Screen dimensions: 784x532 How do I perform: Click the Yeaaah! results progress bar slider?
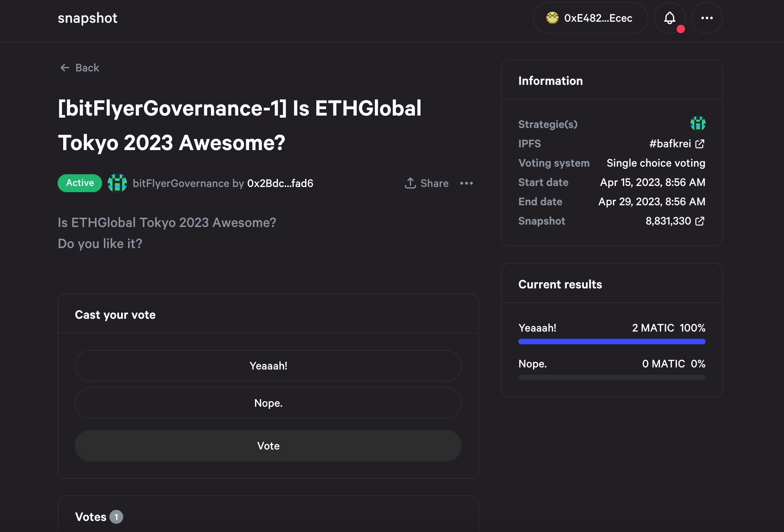[612, 342]
